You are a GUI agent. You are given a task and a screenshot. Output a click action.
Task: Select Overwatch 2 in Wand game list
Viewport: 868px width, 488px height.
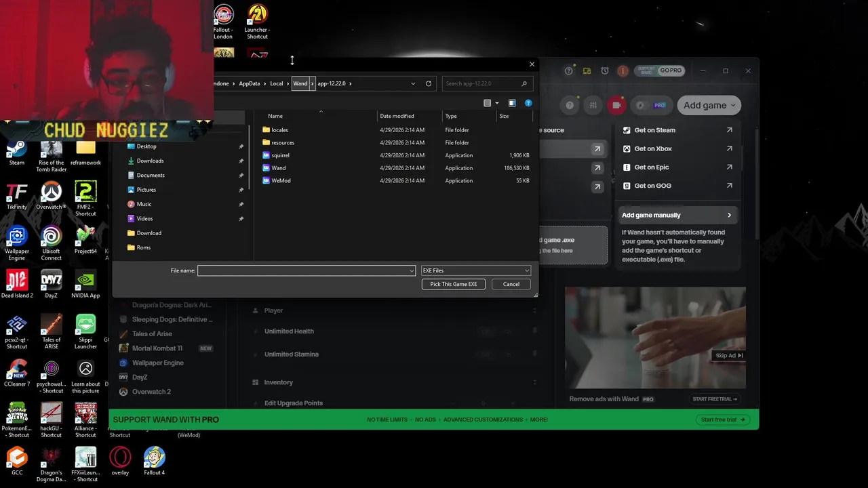coord(151,392)
